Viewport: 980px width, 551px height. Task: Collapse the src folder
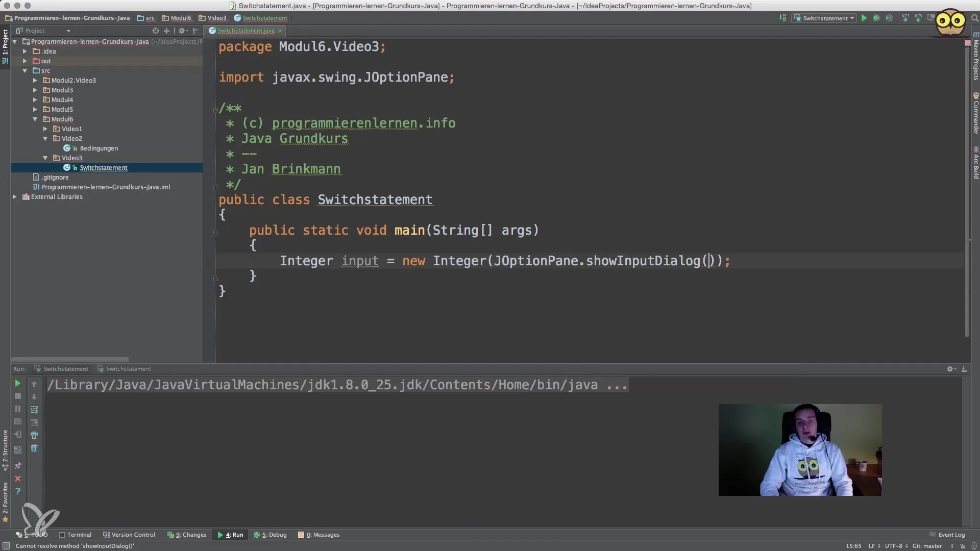(x=24, y=70)
